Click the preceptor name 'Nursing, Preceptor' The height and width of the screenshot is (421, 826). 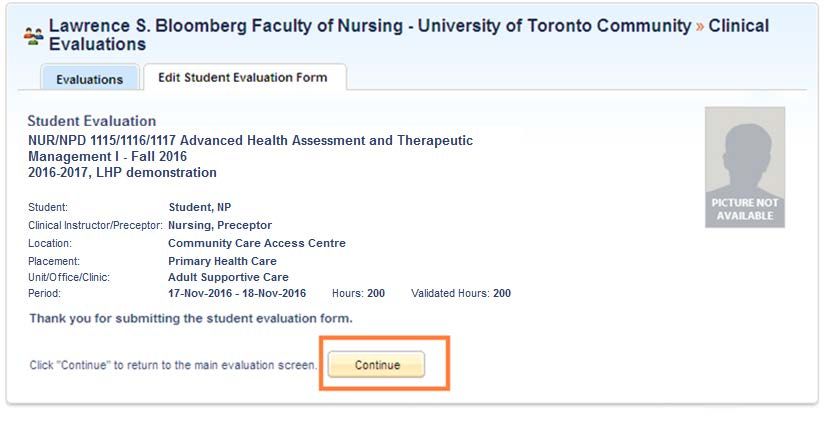[220, 225]
